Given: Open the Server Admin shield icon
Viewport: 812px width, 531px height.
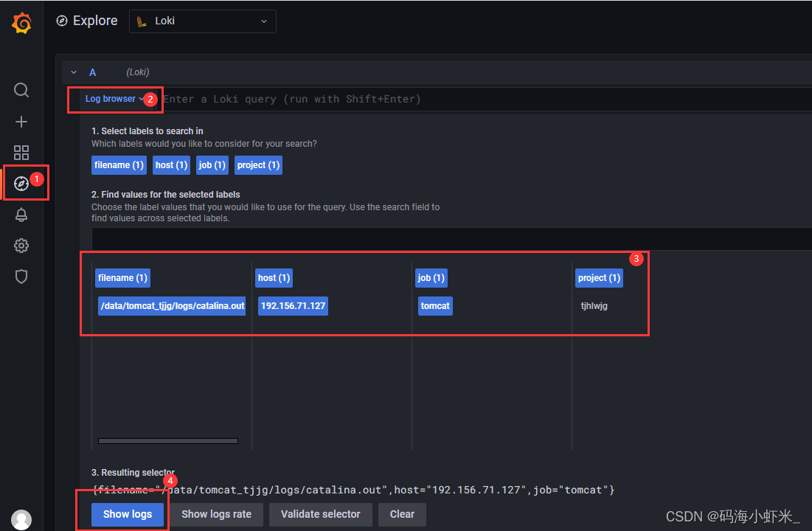Looking at the screenshot, I should point(21,277).
